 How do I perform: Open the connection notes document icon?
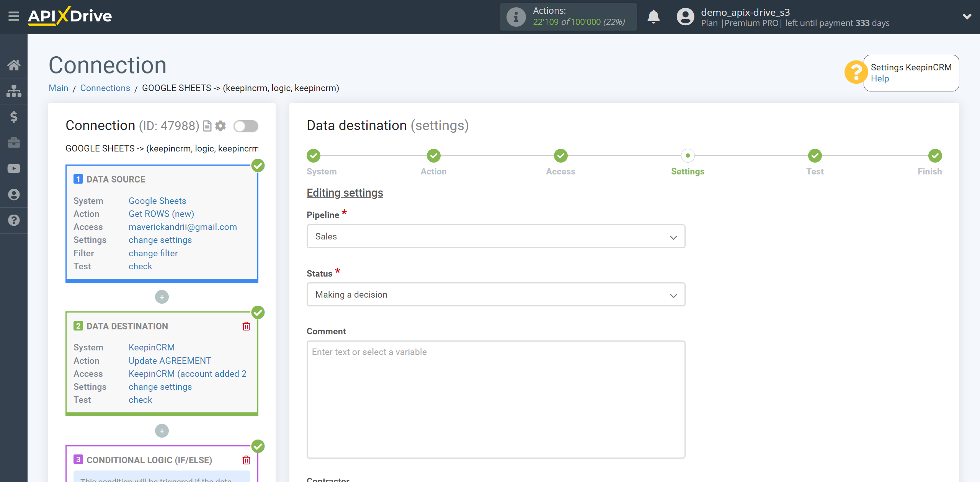click(207, 126)
